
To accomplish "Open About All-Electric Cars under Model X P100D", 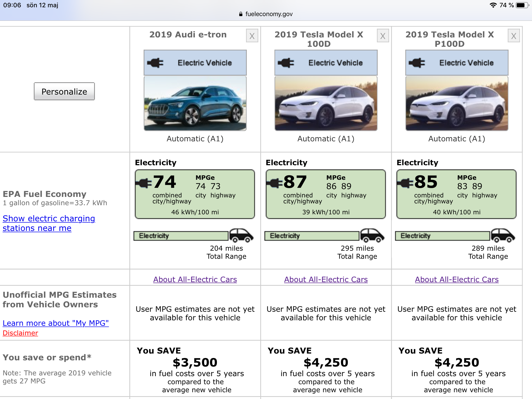I will coord(457,279).
